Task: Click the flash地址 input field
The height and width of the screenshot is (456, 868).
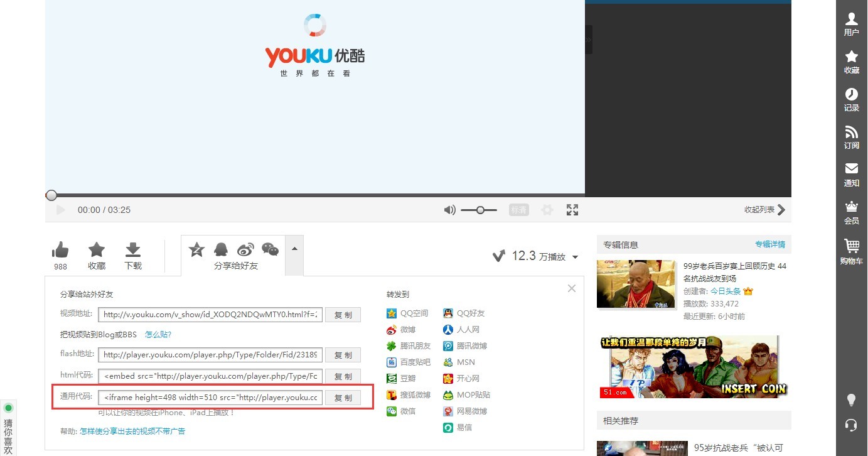Action: (210, 355)
